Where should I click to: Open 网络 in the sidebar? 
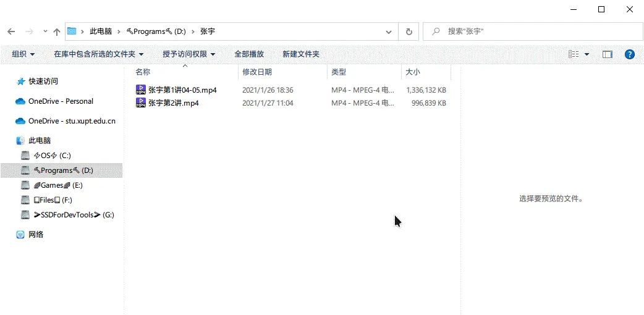36,235
